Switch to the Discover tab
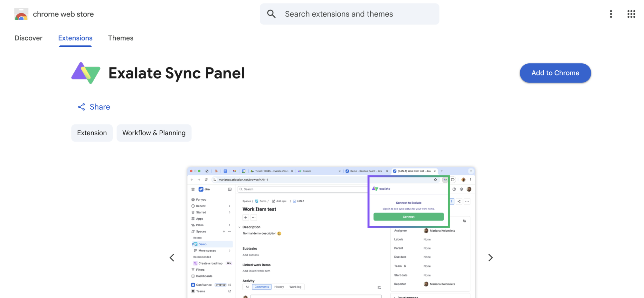The image size is (644, 298). coord(28,38)
